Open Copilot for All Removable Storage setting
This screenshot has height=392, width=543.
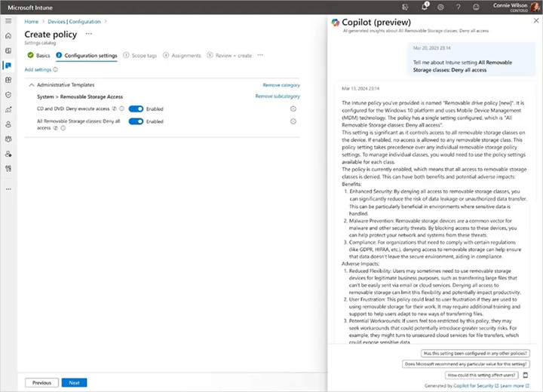pyautogui.click(x=55, y=128)
